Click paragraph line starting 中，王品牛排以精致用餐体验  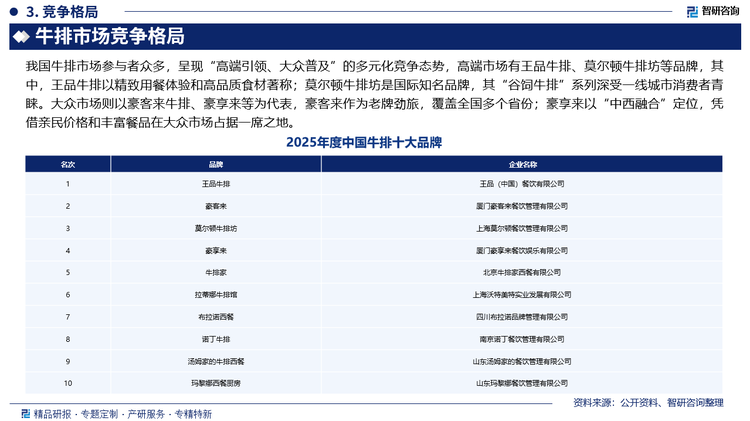375,85
